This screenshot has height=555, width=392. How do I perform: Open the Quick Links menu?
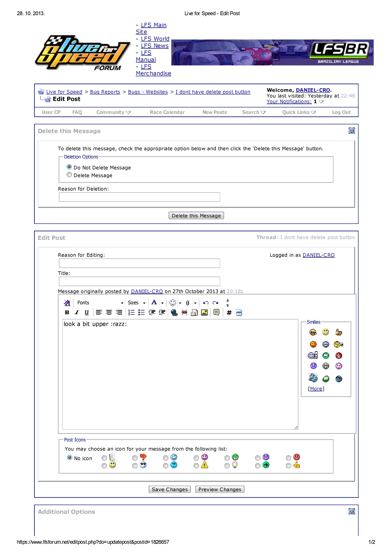tap(299, 112)
